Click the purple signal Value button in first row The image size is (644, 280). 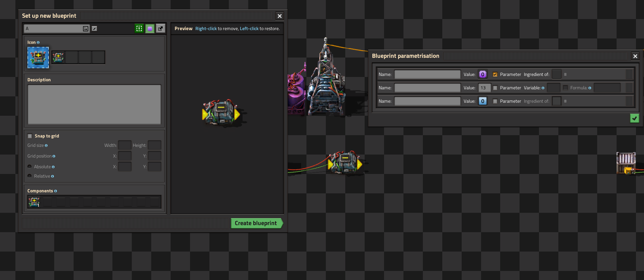pos(483,74)
